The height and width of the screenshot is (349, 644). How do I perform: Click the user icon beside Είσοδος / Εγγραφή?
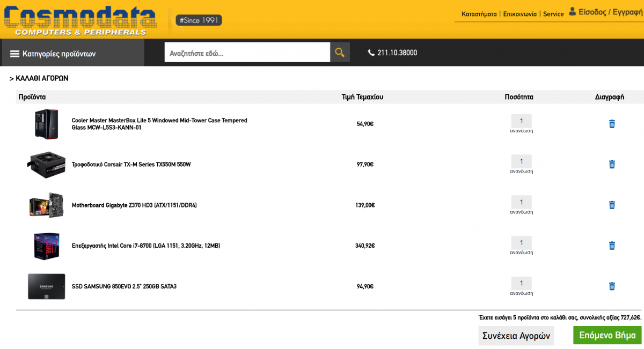click(x=573, y=11)
